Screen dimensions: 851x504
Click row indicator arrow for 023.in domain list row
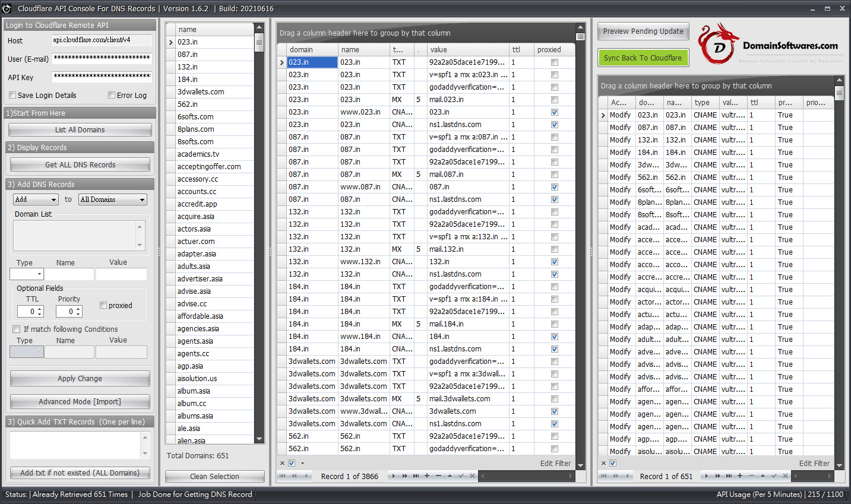171,42
